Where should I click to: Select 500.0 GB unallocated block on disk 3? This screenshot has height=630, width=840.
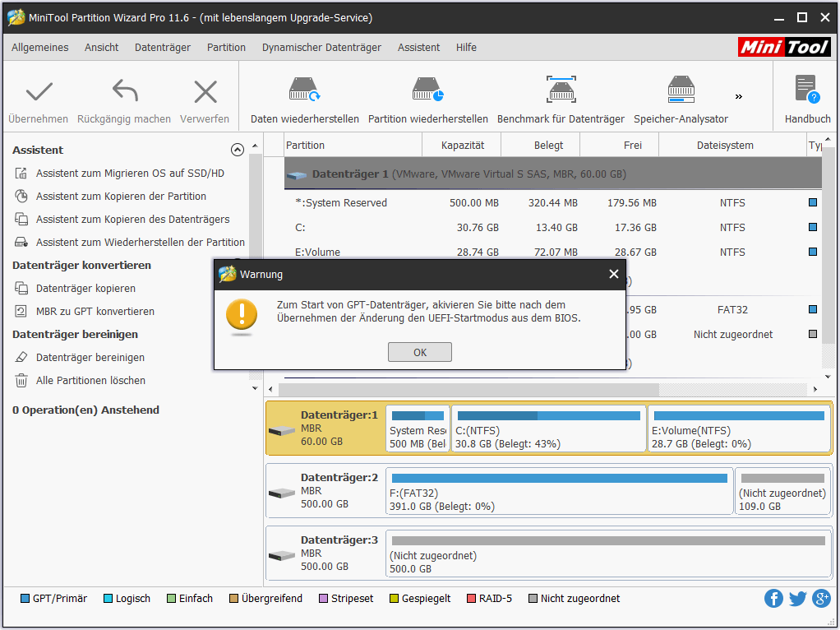[x=608, y=554]
